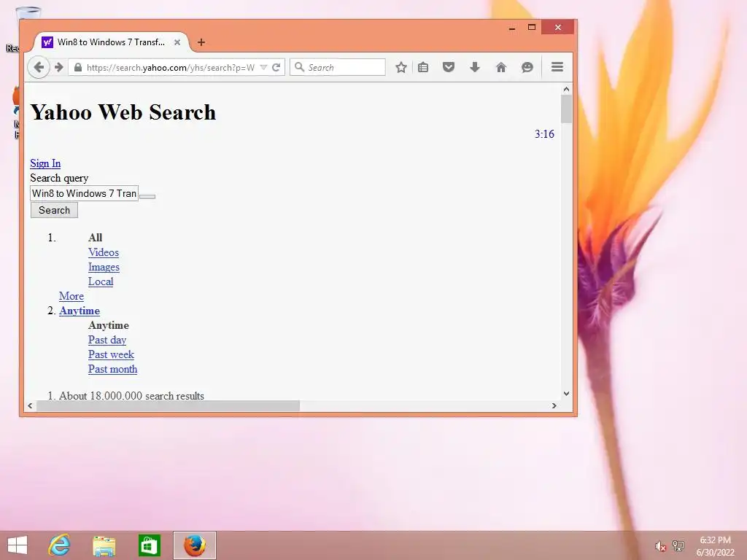Screen dimensions: 747x560
Task: Maximize the Firefox window
Action: pyautogui.click(x=532, y=27)
